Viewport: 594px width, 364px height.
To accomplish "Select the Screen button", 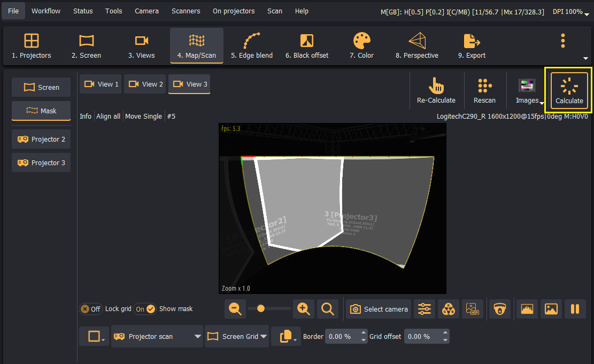I will 41,87.
